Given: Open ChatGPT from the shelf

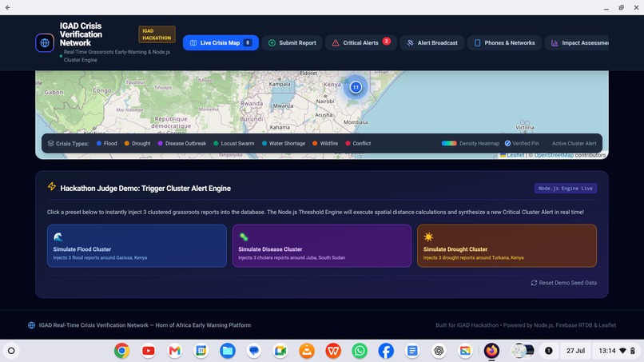Looking at the screenshot, I should pos(439,351).
